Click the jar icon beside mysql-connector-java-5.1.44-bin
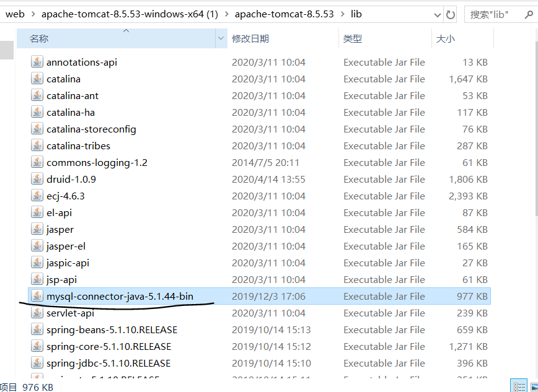 tap(37, 296)
